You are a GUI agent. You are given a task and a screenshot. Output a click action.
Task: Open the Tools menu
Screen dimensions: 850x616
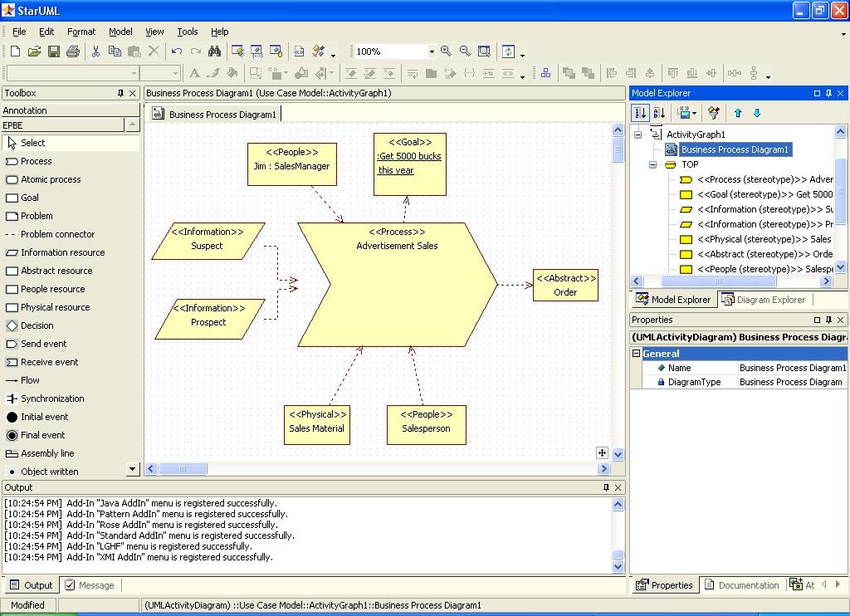(x=188, y=32)
